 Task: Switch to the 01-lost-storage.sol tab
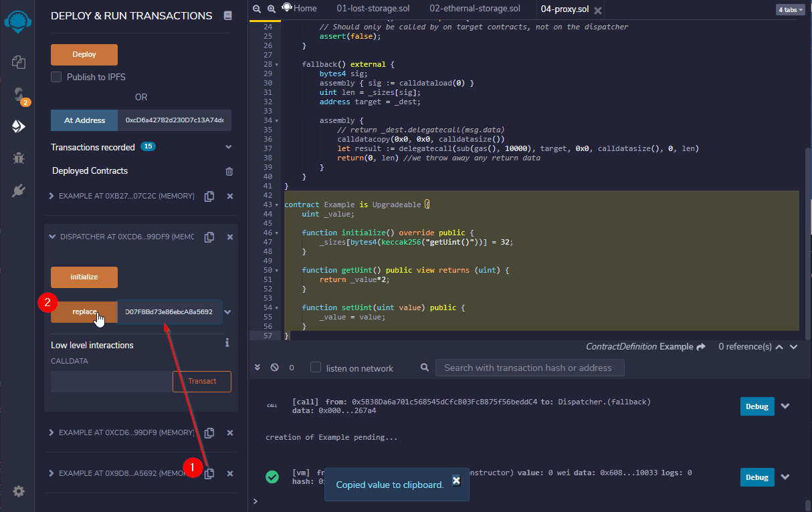tap(373, 9)
